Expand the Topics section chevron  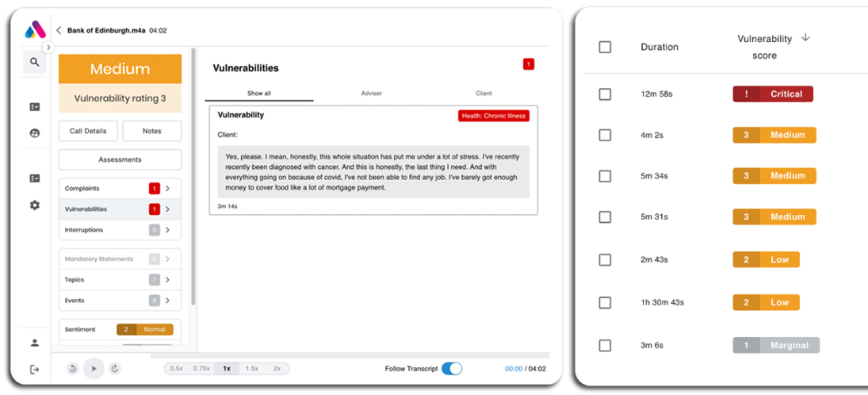[x=168, y=280]
